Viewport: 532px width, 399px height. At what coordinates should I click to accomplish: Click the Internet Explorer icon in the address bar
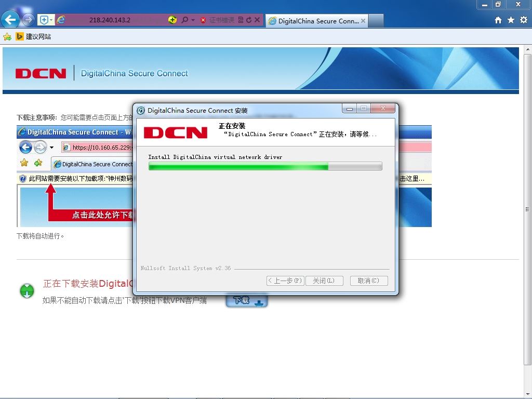[x=61, y=20]
